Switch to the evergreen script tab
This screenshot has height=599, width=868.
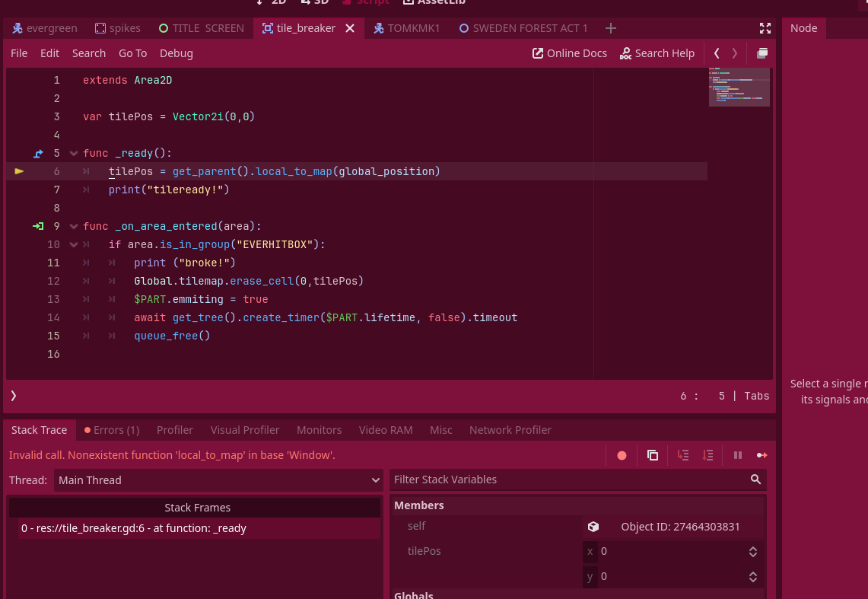tap(45, 28)
